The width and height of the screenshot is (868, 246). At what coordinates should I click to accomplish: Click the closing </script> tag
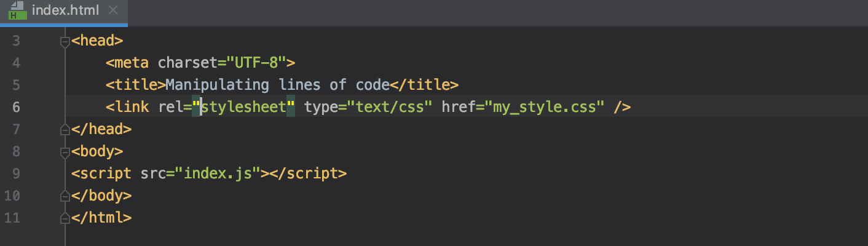tap(309, 173)
